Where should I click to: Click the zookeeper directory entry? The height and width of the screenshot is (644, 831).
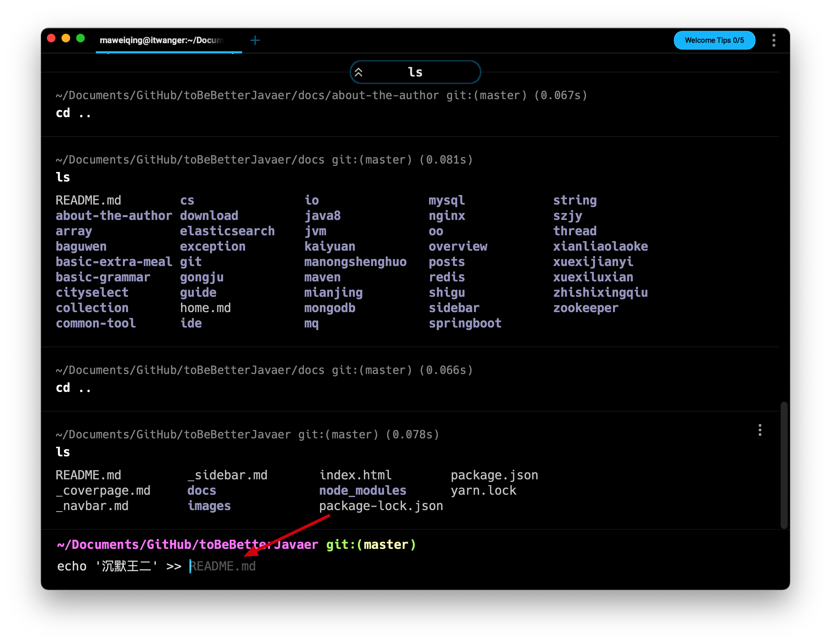click(586, 308)
